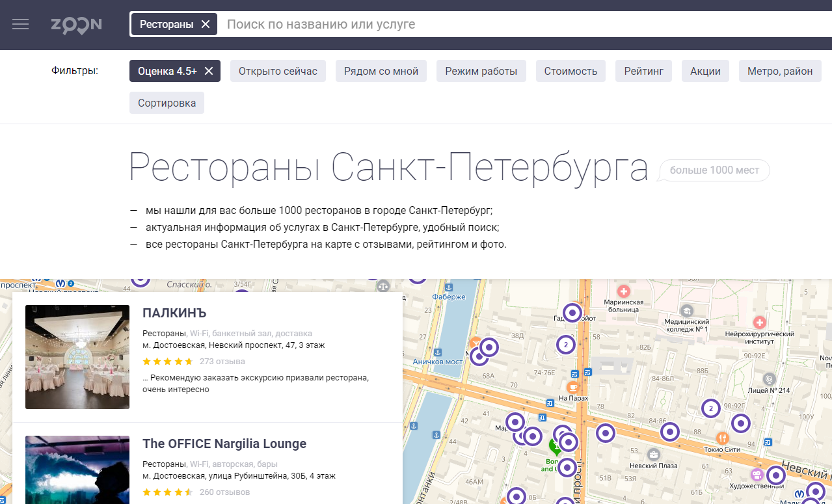Screen dimensions: 832x504
Task: Expand the Стоимость filter
Action: click(x=570, y=71)
